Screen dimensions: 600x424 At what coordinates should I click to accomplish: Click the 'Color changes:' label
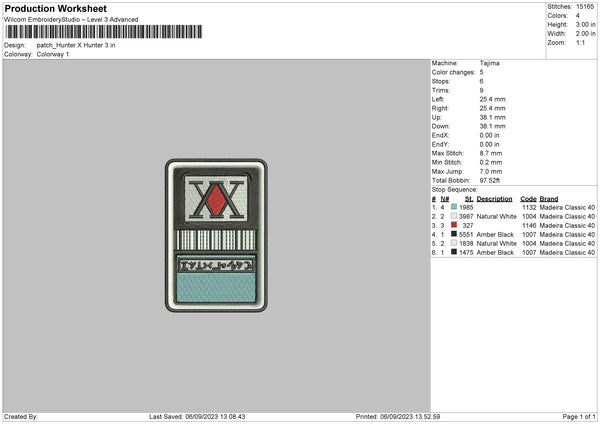453,72
